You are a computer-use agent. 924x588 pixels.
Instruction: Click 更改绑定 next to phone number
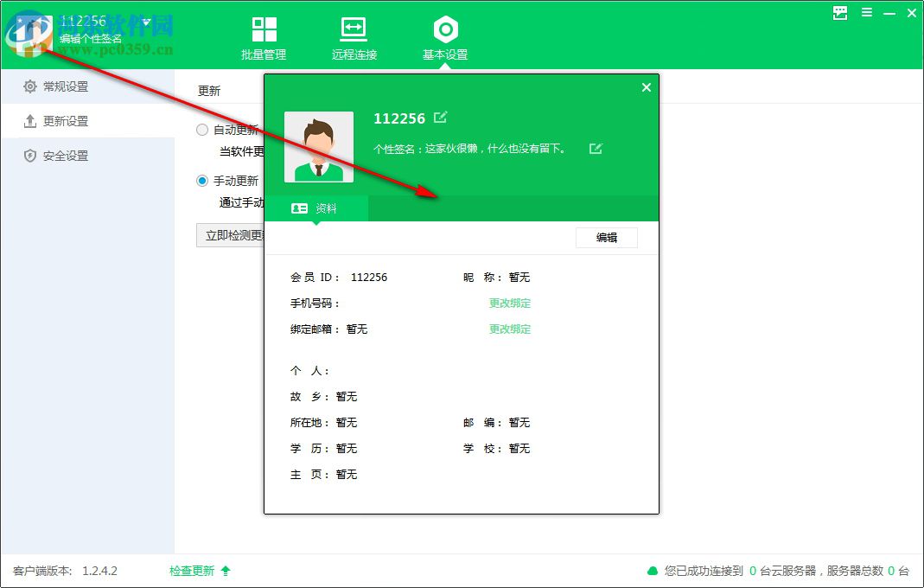pyautogui.click(x=509, y=303)
